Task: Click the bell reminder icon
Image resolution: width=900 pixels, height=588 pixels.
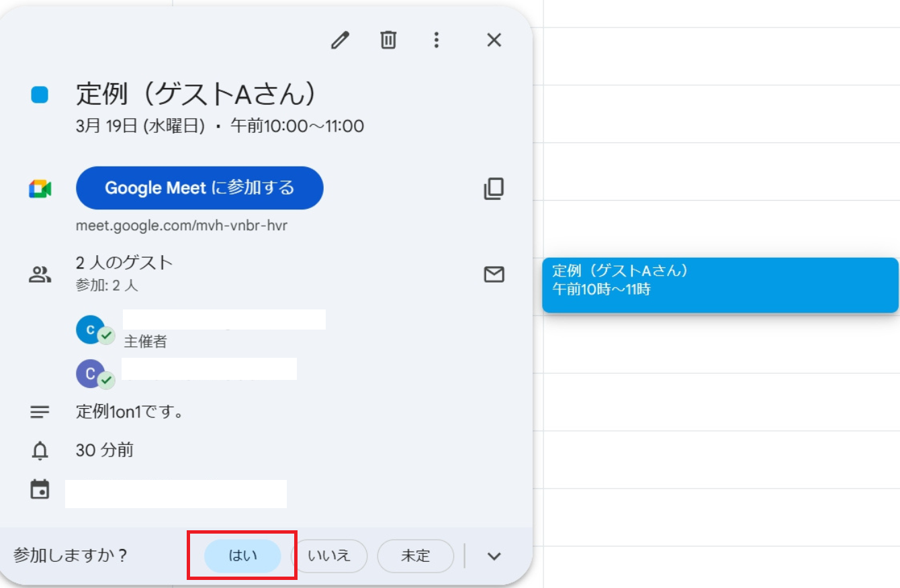Action: 40,450
